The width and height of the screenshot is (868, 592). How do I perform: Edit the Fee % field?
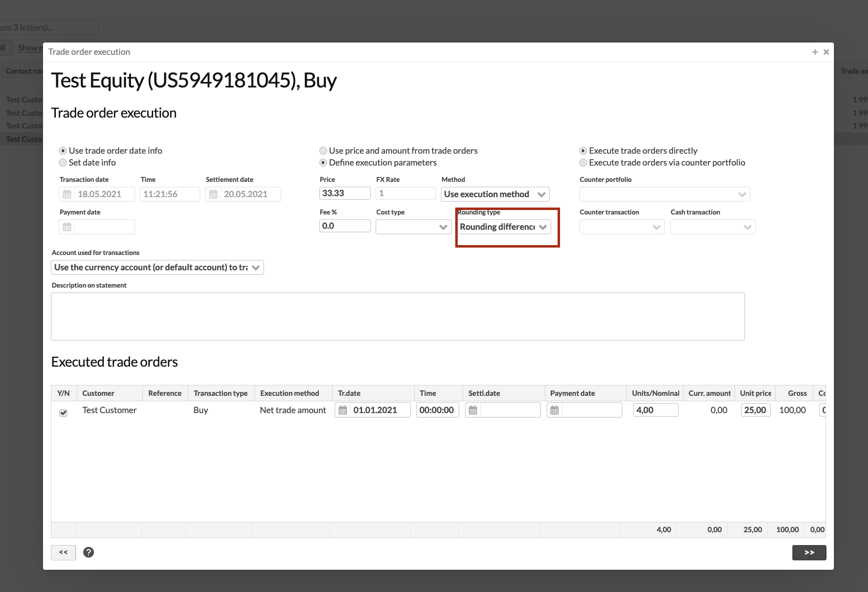pos(345,226)
